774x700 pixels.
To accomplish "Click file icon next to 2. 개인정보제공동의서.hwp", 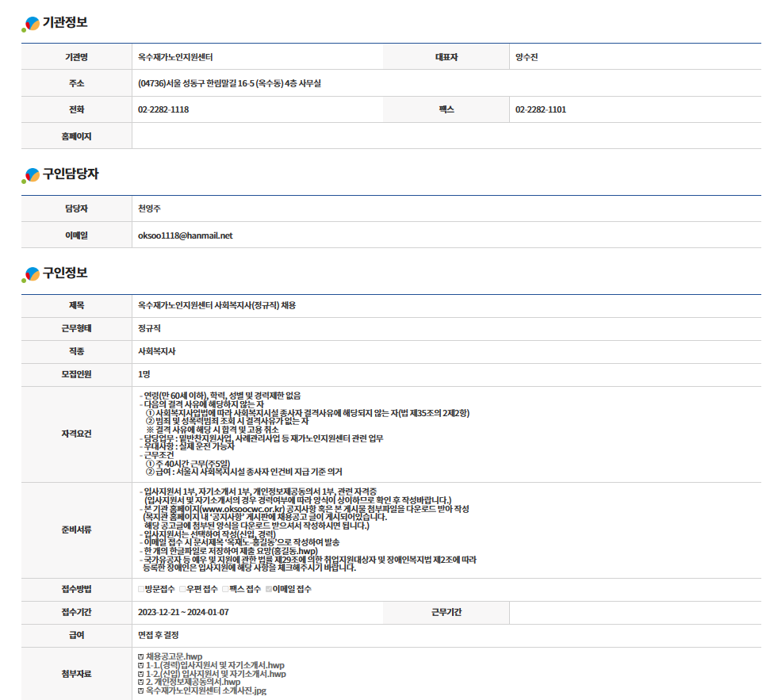I will tap(141, 683).
